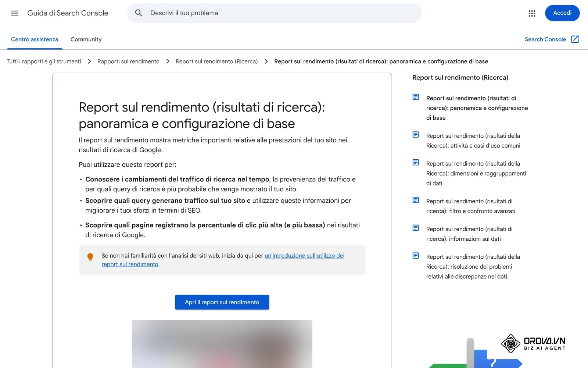Click the 'Guida di Search Console' title
Viewport: 588px width, 368px height.
68,13
